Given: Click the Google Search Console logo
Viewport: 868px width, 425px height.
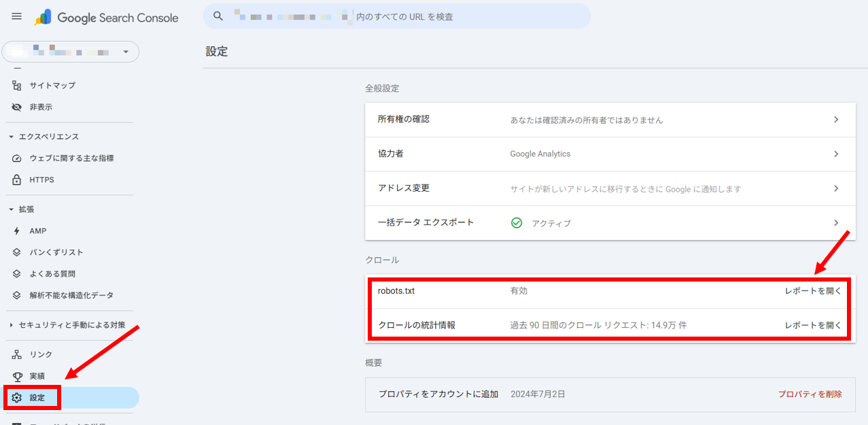Looking at the screenshot, I should click(107, 18).
